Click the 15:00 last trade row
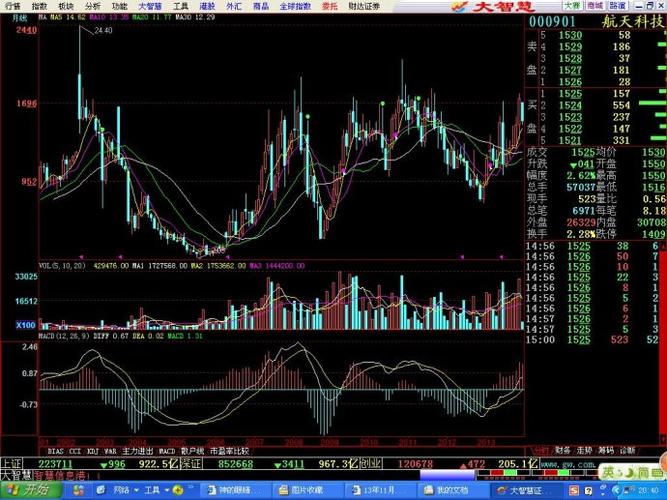667x500 pixels. click(x=592, y=340)
